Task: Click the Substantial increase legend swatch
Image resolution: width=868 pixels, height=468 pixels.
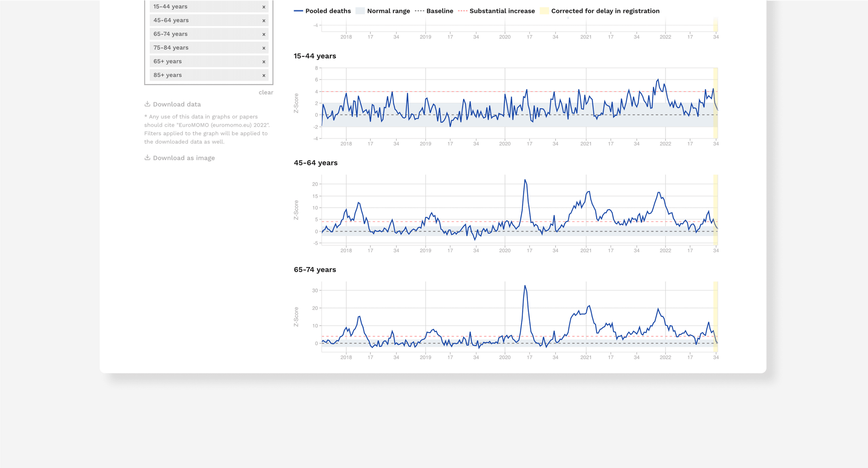Action: coord(463,11)
